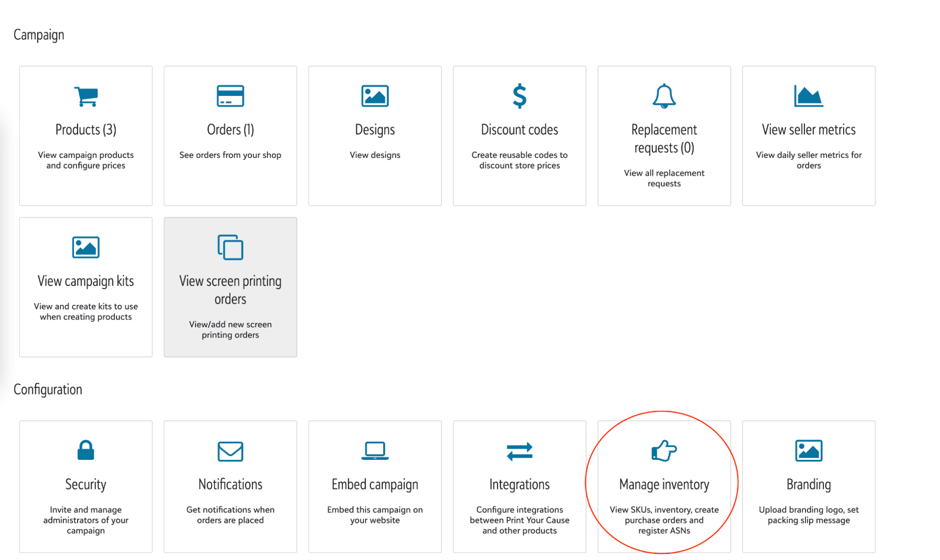940x560 pixels.
Task: Open the Branding title link
Action: click(808, 484)
